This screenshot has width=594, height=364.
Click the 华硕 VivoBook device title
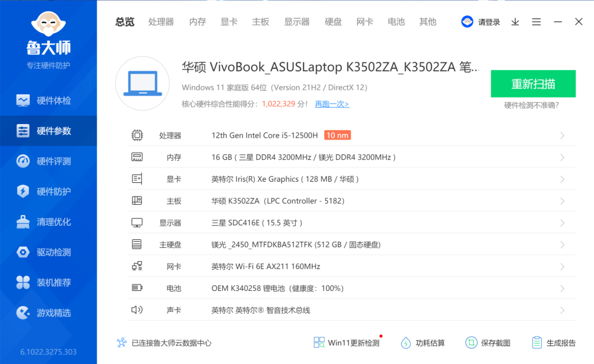tap(330, 67)
